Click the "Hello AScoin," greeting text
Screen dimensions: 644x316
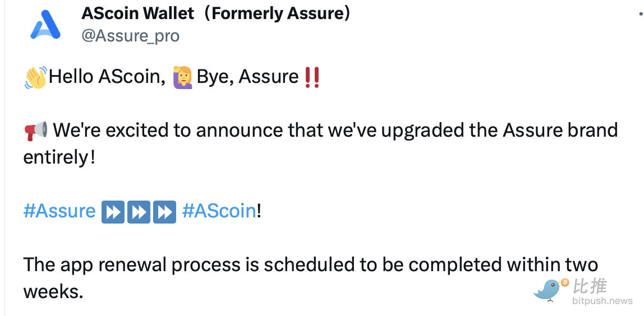107,77
